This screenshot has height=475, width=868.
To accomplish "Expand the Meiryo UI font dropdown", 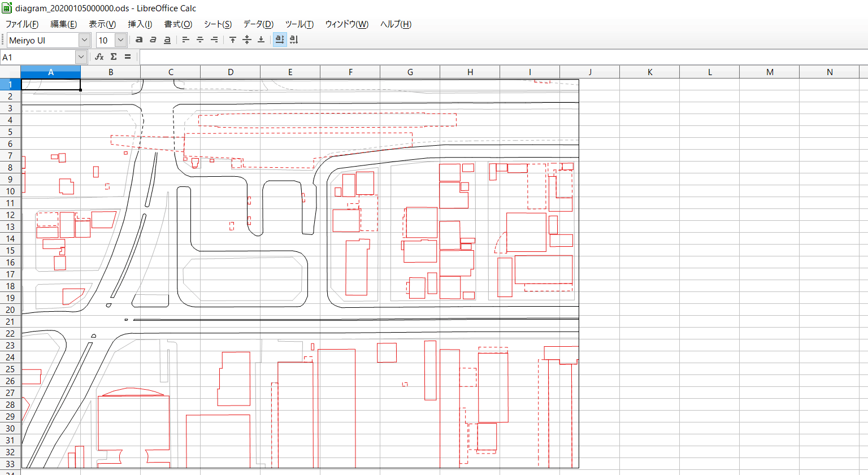I will 84,40.
